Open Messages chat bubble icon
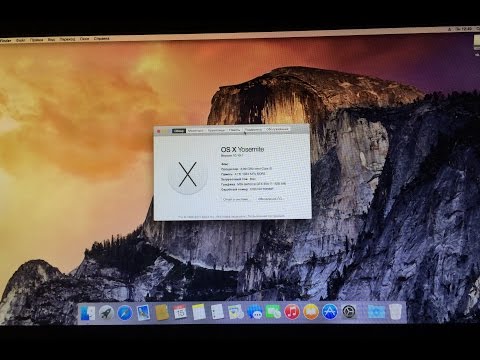 point(254,312)
